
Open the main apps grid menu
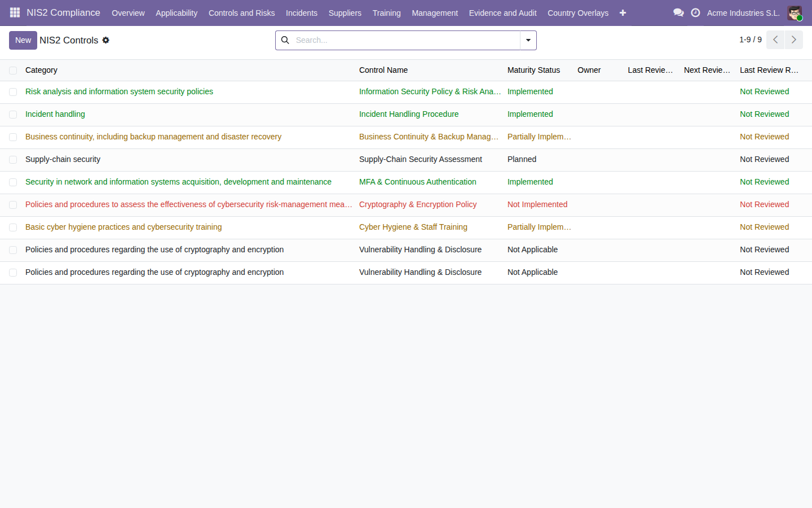[15, 12]
